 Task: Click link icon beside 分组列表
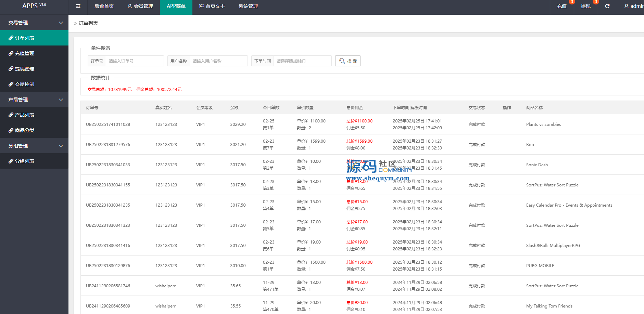(11, 161)
